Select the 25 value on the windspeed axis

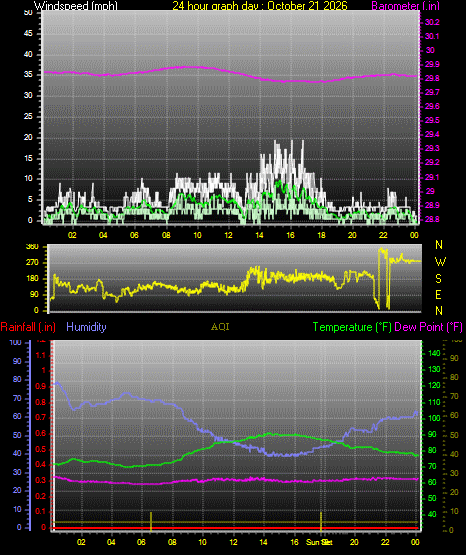click(x=28, y=116)
